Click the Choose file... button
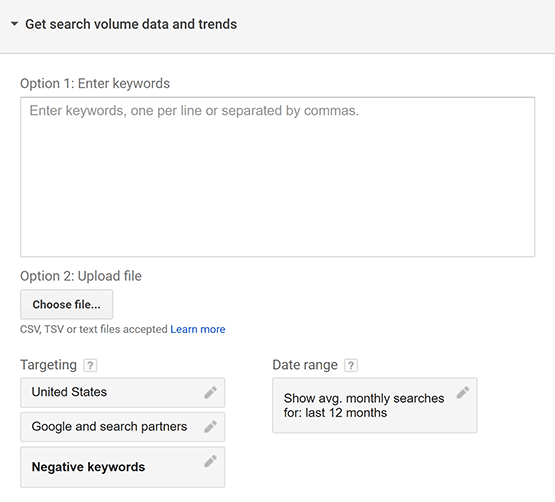The image size is (555, 502). (67, 304)
